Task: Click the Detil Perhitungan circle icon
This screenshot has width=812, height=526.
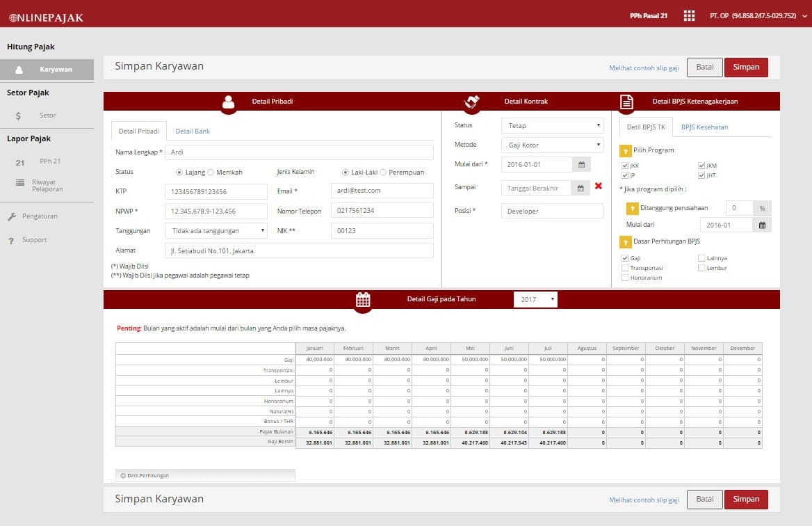Action: 123,476
